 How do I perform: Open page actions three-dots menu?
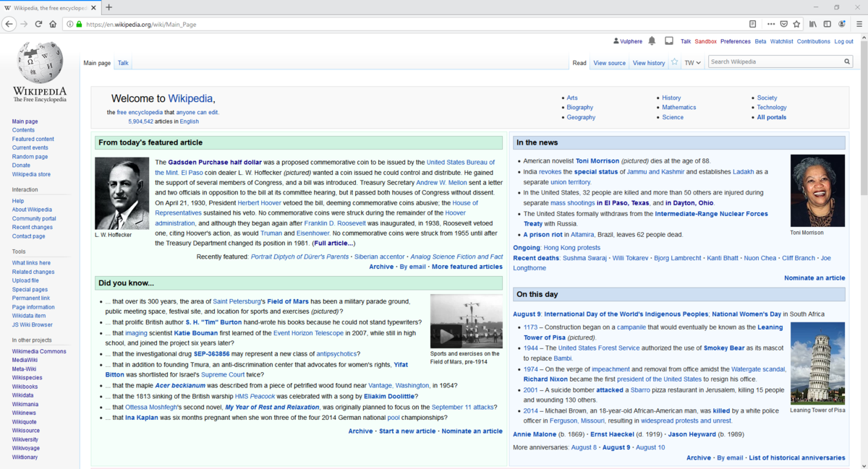click(x=771, y=24)
